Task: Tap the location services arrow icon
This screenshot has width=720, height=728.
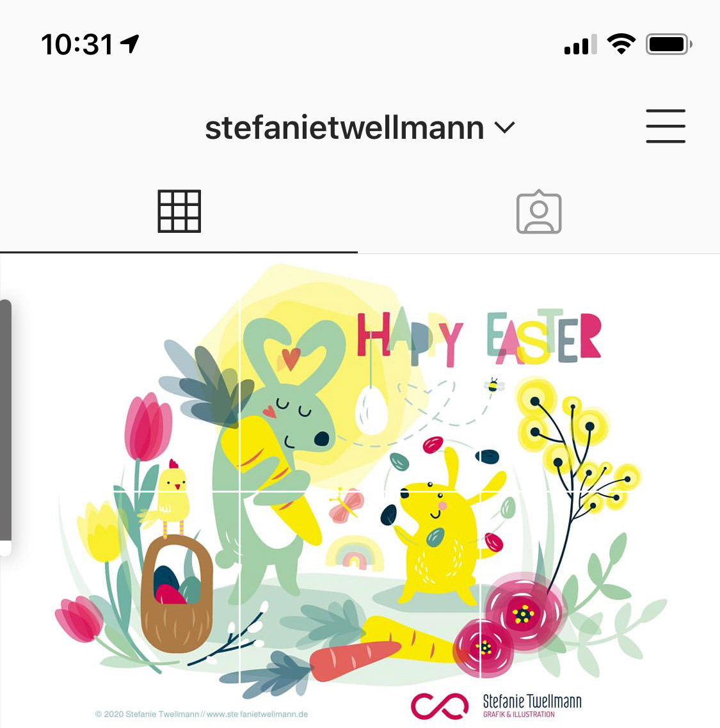Action: [x=129, y=44]
